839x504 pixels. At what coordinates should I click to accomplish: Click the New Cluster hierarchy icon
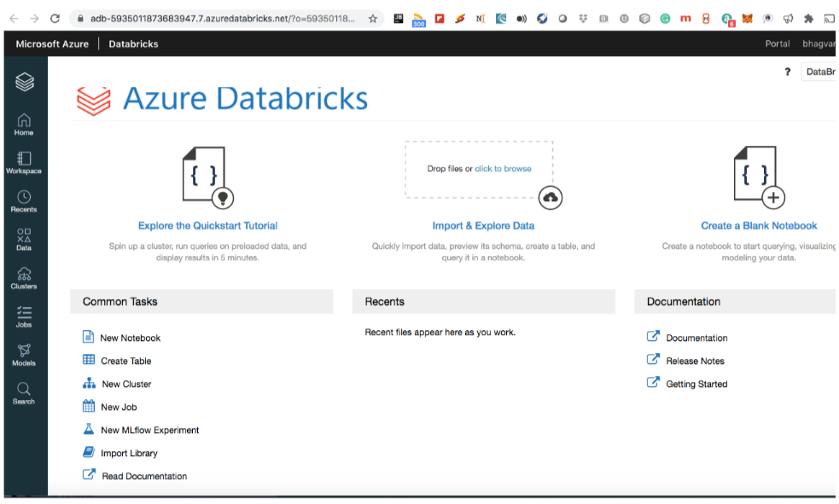click(90, 383)
